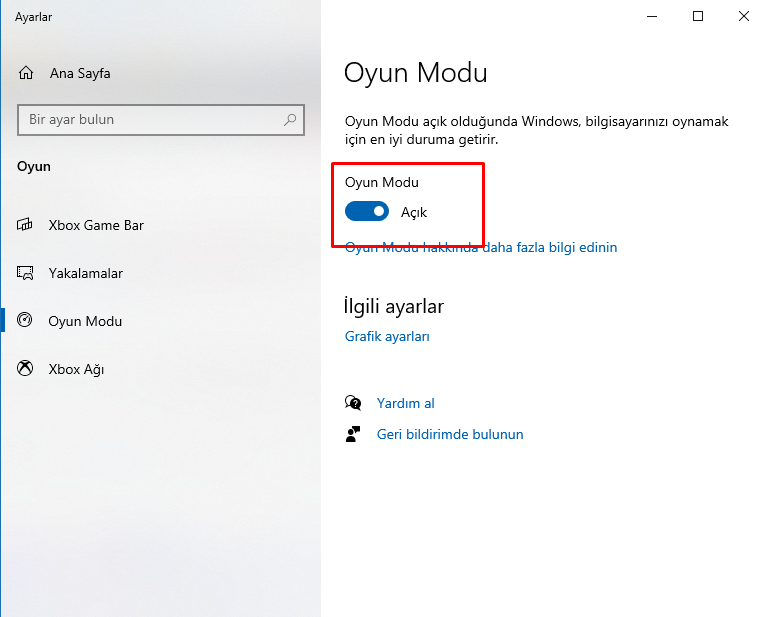Viewport: 767px width, 617px height.
Task: Maximize the Ayarlar window
Action: (698, 16)
